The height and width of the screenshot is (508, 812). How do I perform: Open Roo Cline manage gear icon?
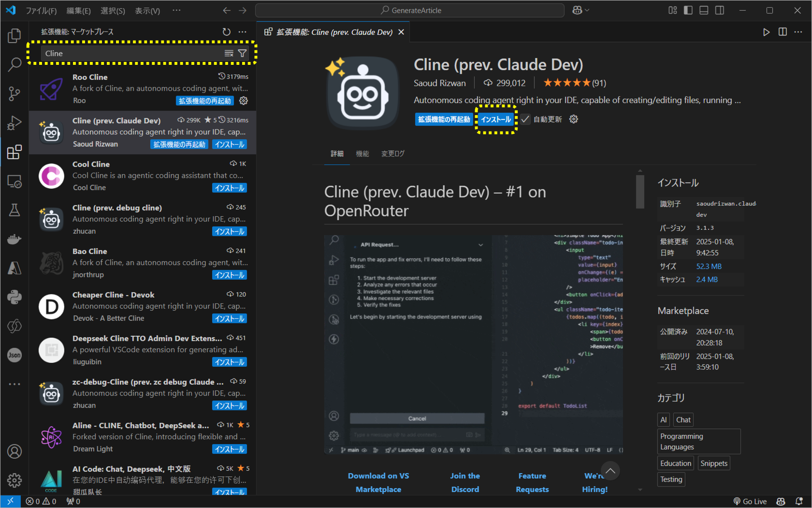click(x=244, y=101)
